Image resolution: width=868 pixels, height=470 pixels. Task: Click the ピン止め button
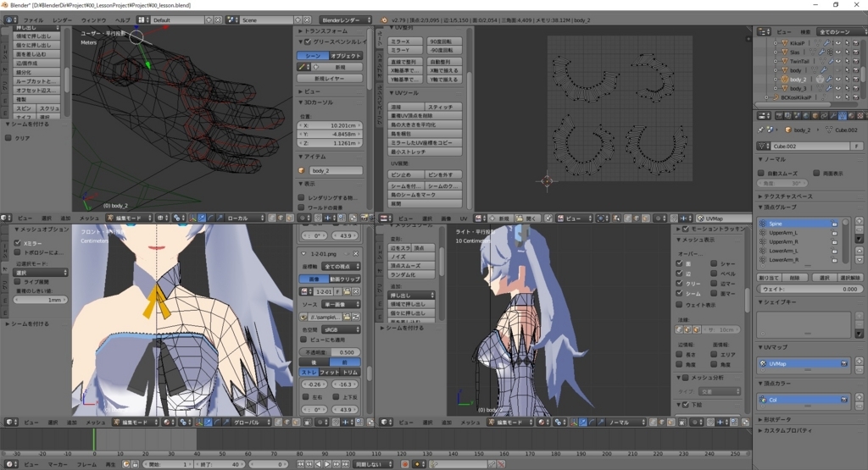406,174
